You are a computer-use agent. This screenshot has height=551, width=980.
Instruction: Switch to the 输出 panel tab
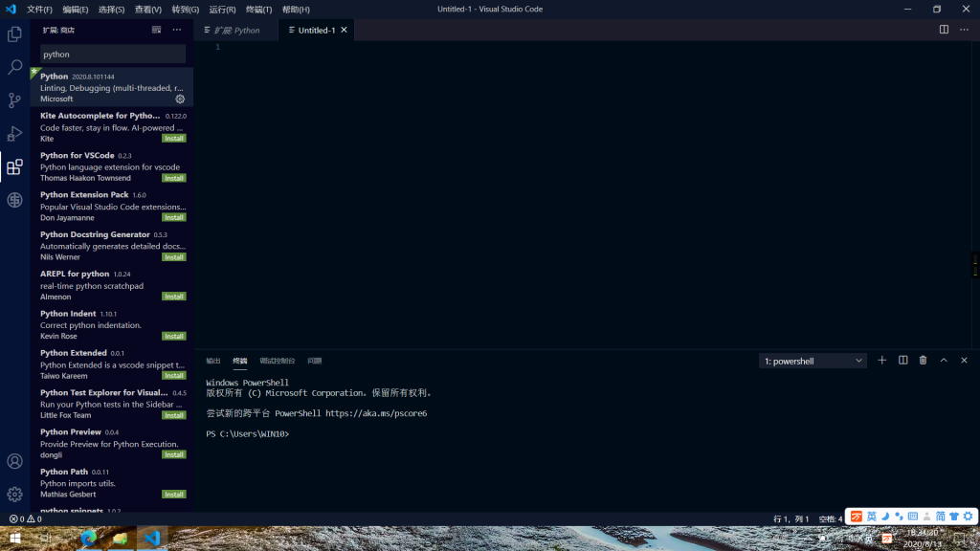tap(213, 361)
